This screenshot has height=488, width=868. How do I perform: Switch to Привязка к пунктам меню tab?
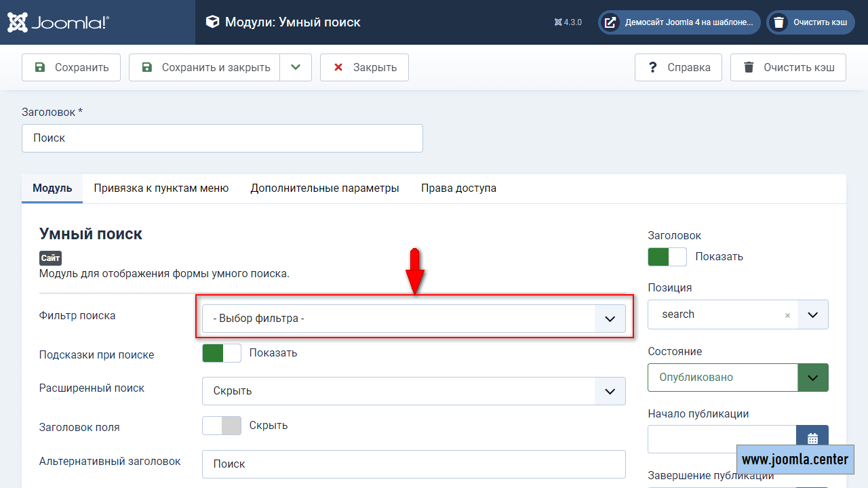161,188
